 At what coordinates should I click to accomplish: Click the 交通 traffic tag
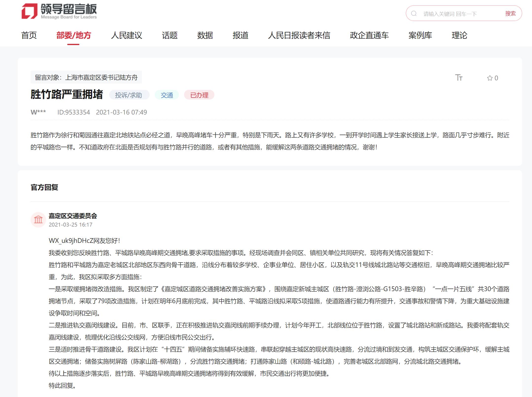167,95
